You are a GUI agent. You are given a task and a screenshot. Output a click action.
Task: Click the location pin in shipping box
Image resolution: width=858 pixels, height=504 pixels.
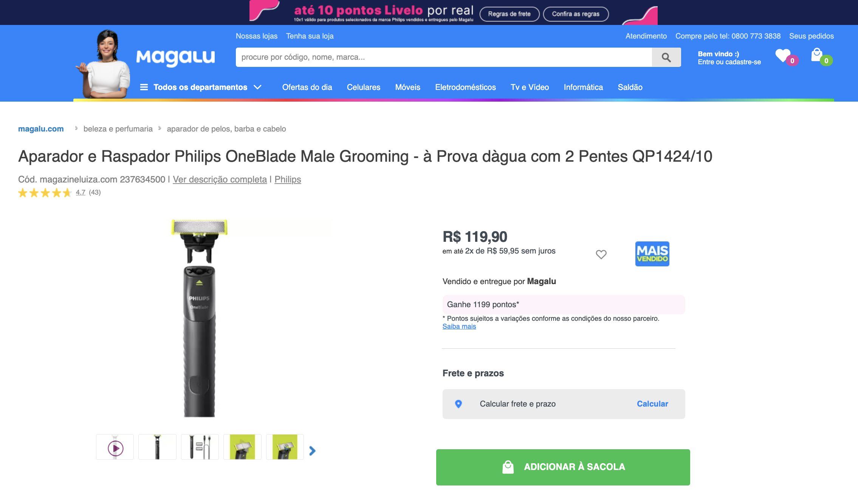pos(458,404)
